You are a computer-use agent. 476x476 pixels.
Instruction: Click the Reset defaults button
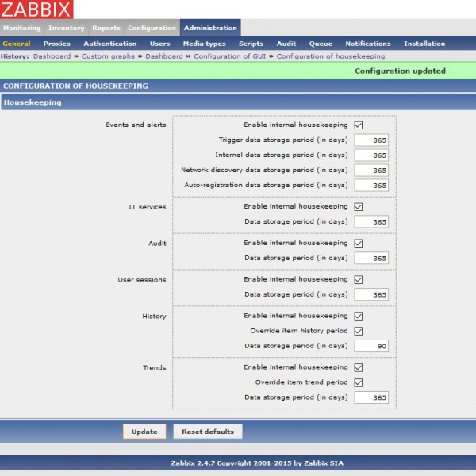click(x=208, y=432)
